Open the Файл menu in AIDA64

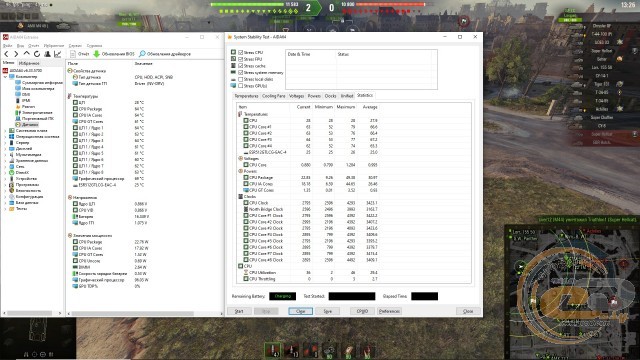[8, 46]
